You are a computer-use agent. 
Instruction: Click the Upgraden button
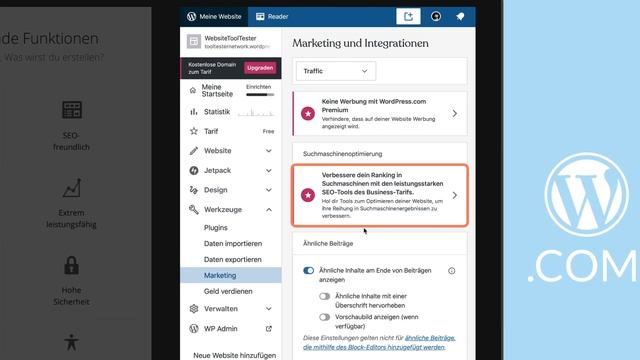tap(260, 68)
